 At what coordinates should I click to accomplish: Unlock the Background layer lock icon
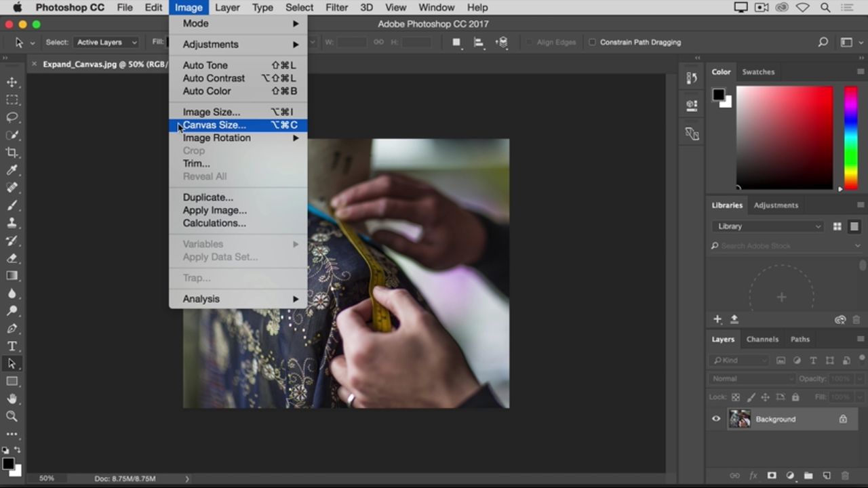[x=843, y=419]
